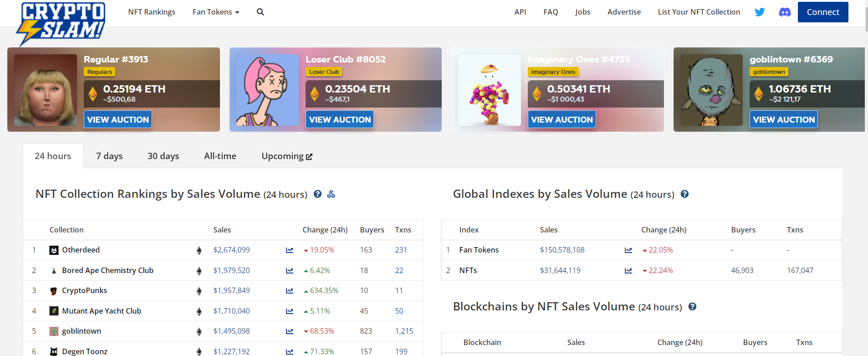Click the goblintown #6369 thumbnail image
868x356 pixels.
coord(711,90)
